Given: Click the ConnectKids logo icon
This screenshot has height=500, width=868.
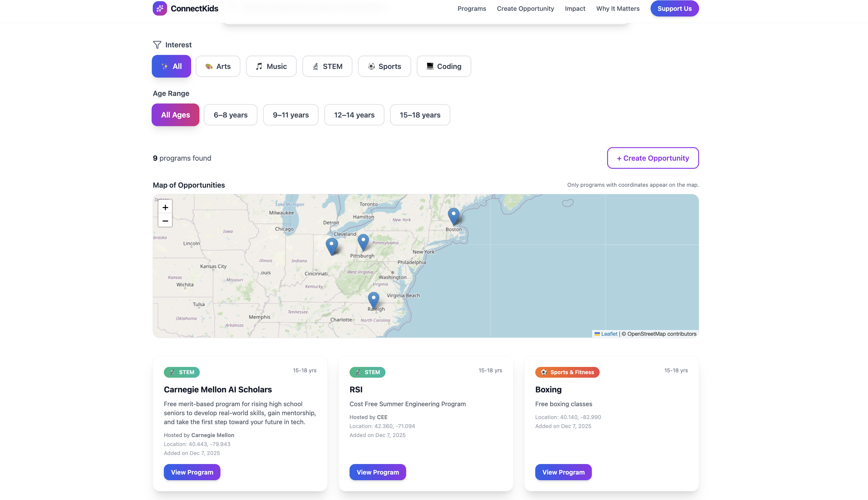Looking at the screenshot, I should 160,8.
